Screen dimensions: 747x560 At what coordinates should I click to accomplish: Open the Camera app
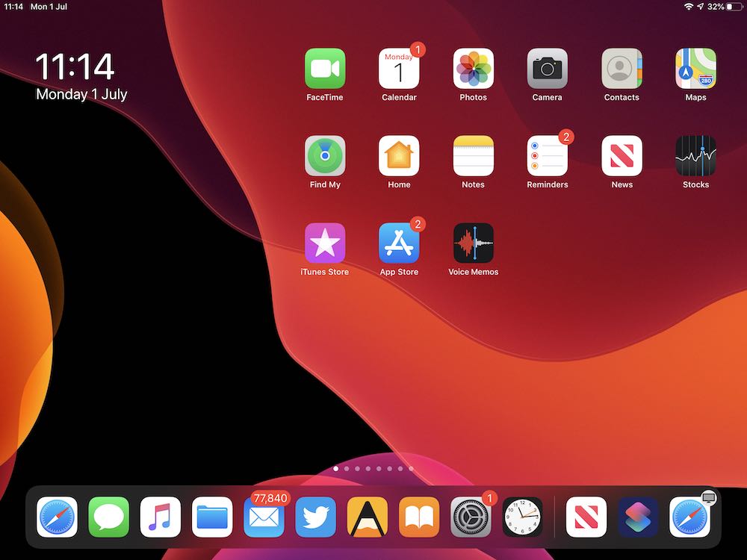tap(548, 69)
